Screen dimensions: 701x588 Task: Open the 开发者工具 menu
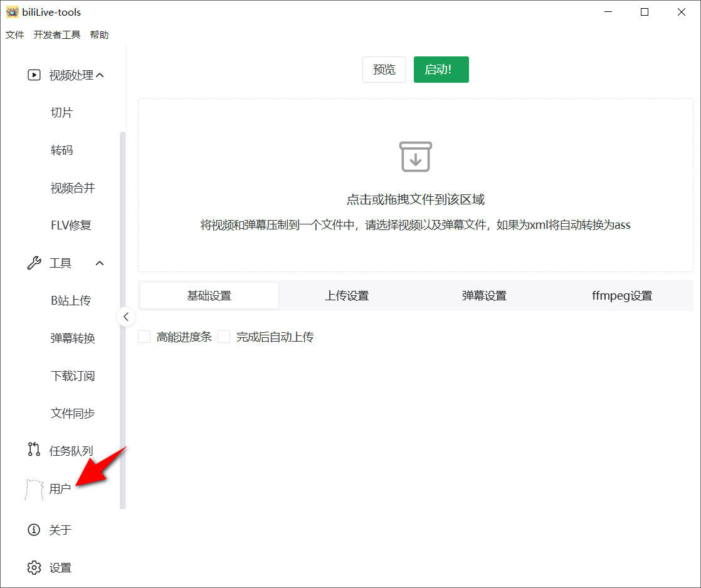(57, 34)
